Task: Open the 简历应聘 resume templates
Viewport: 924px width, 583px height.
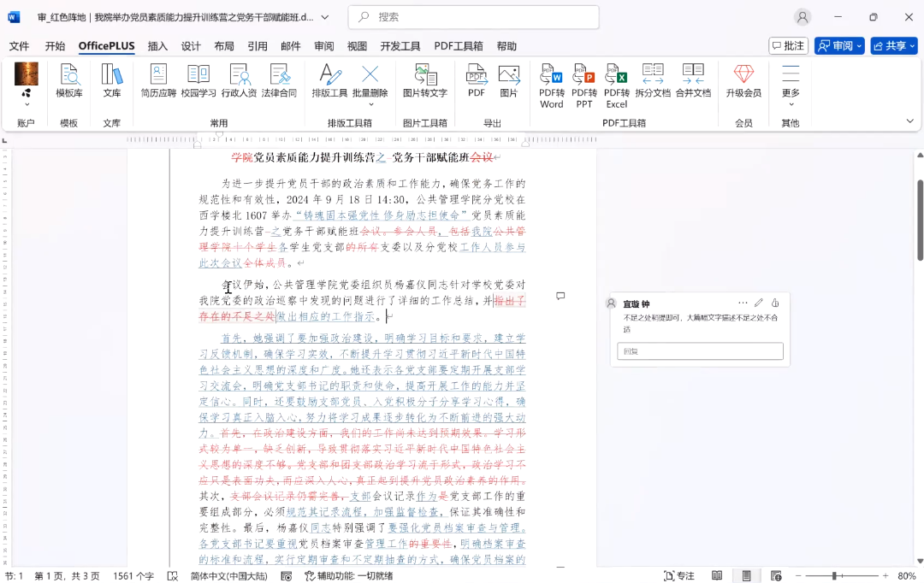Action: coord(158,80)
